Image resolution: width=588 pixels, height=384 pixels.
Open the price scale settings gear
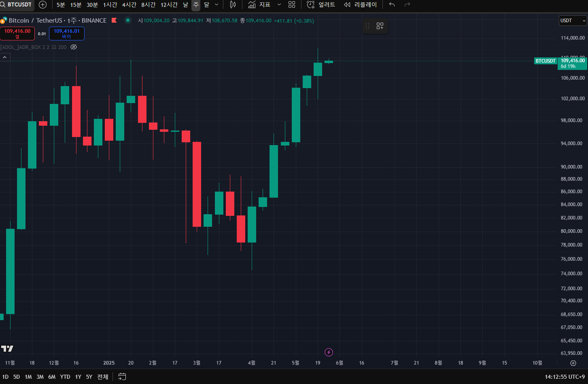[573, 363]
